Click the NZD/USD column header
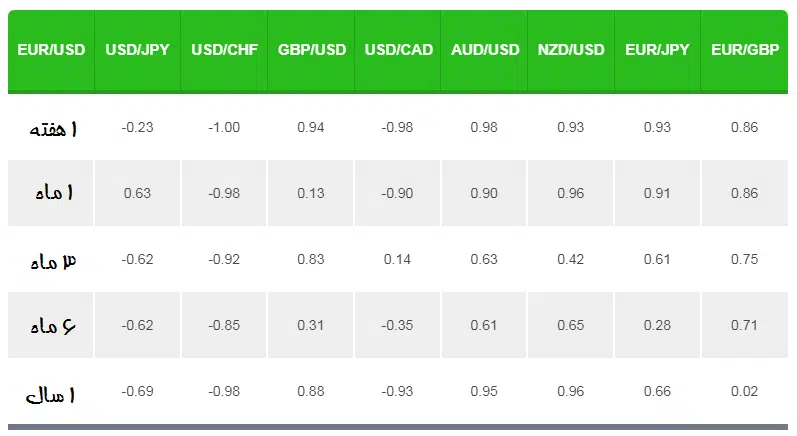This screenshot has height=436, width=797. click(x=571, y=50)
